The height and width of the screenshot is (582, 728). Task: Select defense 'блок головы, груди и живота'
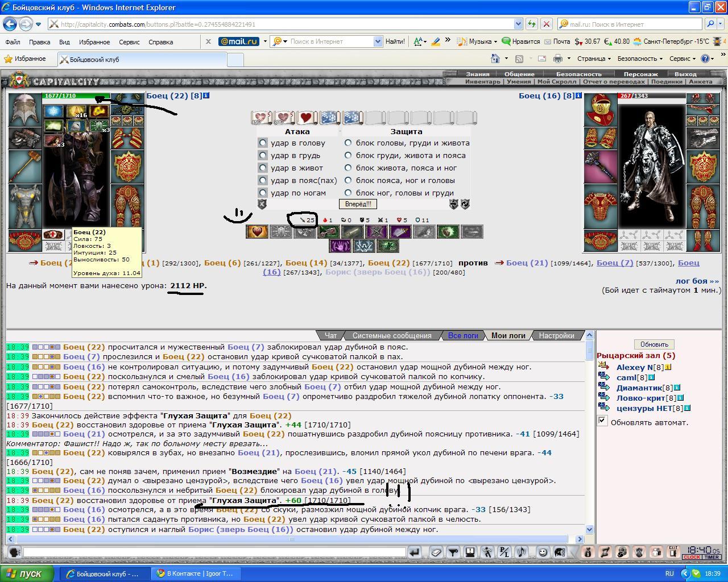(348, 143)
